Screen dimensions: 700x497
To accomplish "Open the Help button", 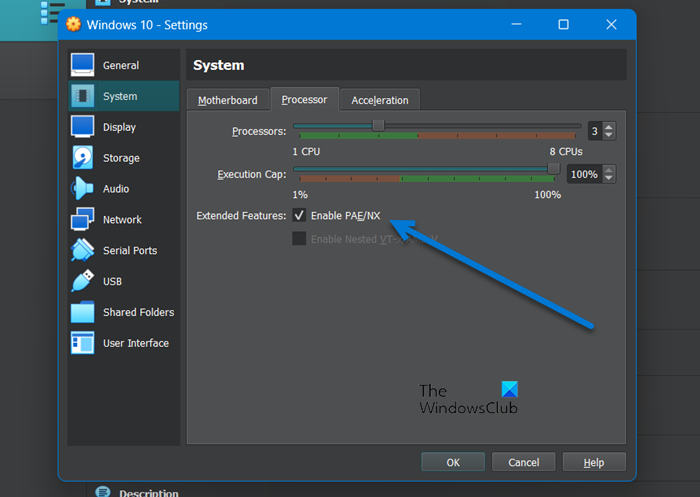I will tap(594, 462).
